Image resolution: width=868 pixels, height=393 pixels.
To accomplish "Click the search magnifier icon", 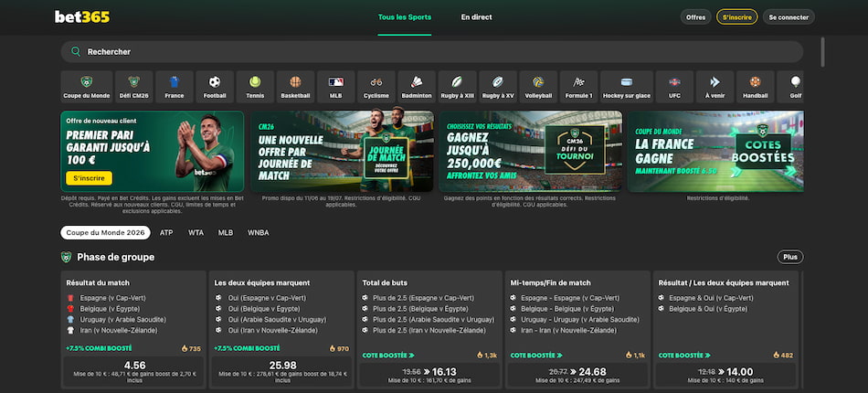I will click(76, 51).
